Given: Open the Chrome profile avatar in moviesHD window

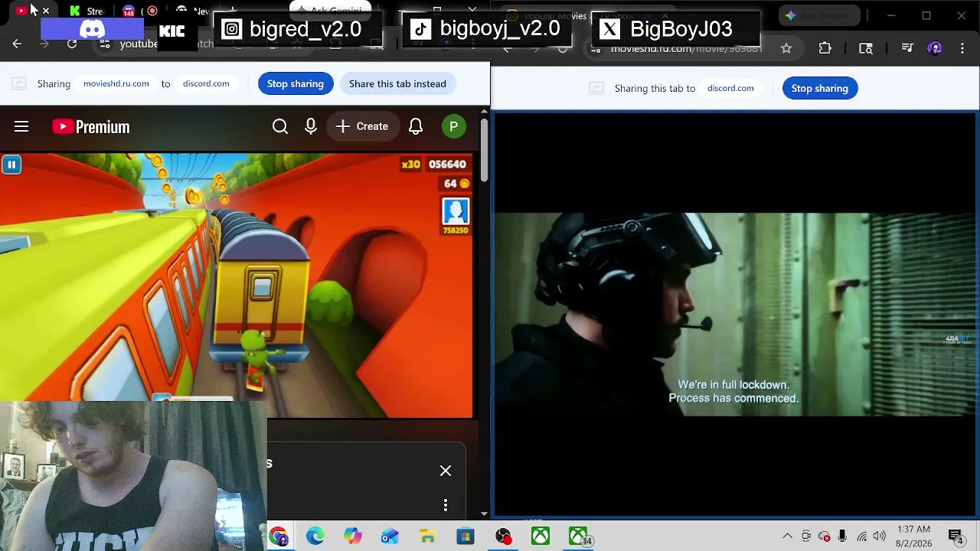Looking at the screenshot, I should (935, 48).
